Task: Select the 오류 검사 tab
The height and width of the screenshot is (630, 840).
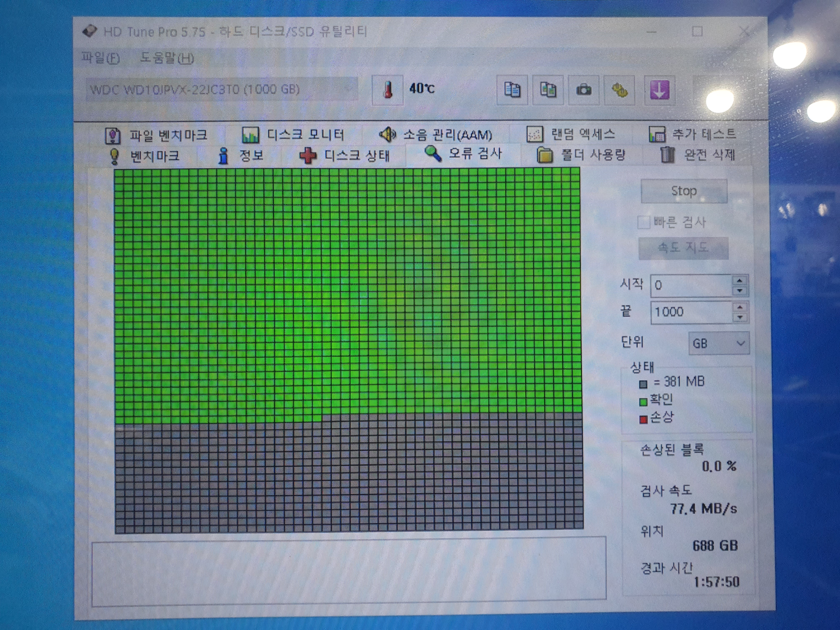Action: pos(463,154)
